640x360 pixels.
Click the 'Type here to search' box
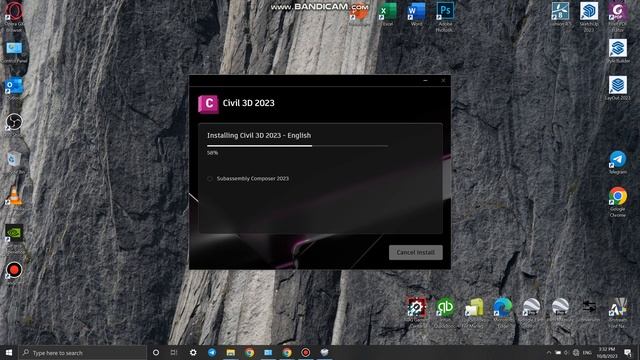click(x=82, y=353)
